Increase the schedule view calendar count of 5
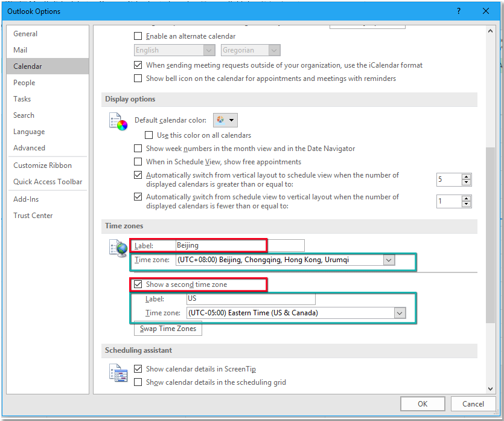The image size is (504, 421). (466, 176)
